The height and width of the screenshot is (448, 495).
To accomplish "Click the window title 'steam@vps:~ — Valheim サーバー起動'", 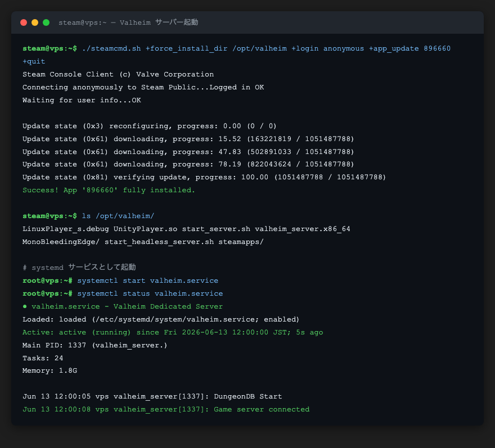I will tap(128, 22).
